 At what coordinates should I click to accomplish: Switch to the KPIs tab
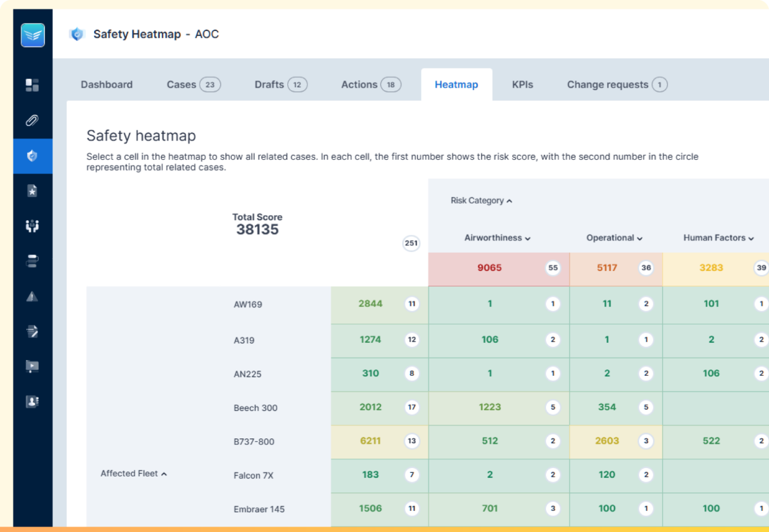(x=522, y=84)
